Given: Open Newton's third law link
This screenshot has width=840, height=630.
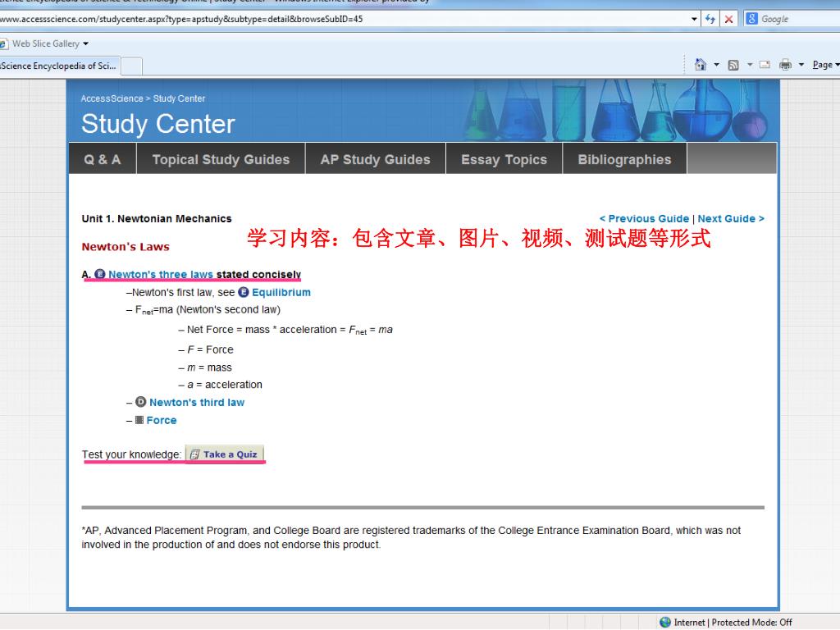Looking at the screenshot, I should click(x=197, y=402).
